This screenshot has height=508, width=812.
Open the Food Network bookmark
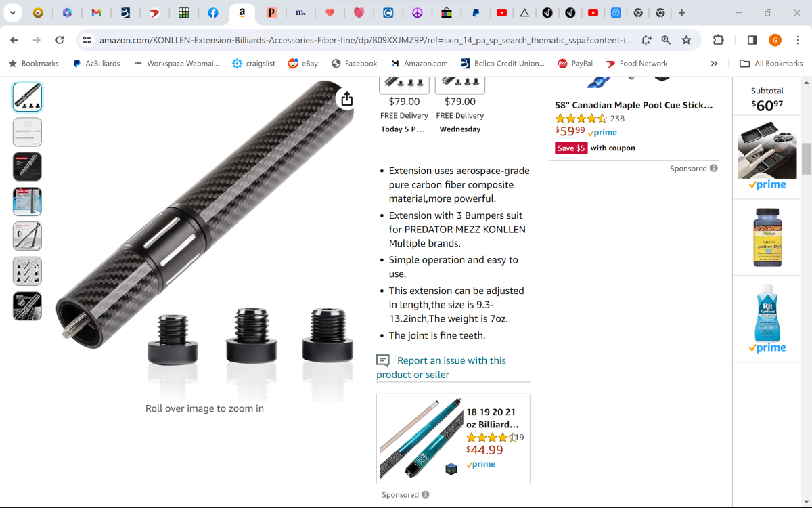(x=636, y=63)
